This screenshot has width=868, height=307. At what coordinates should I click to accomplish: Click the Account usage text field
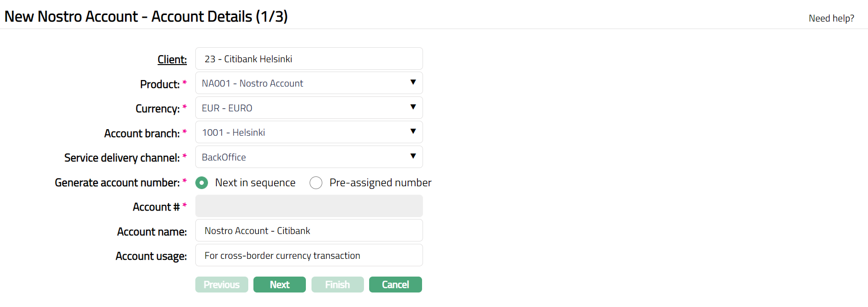pyautogui.click(x=308, y=256)
